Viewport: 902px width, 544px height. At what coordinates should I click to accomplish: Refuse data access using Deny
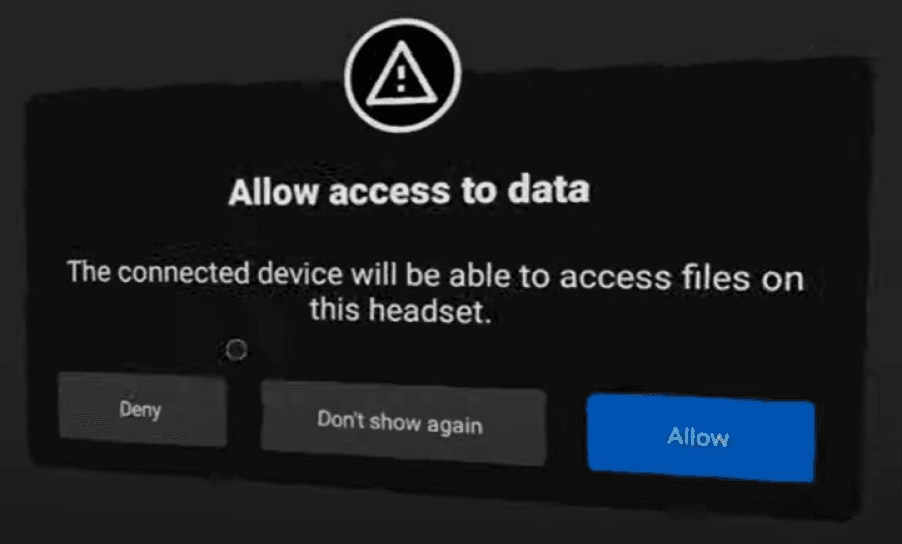(143, 409)
